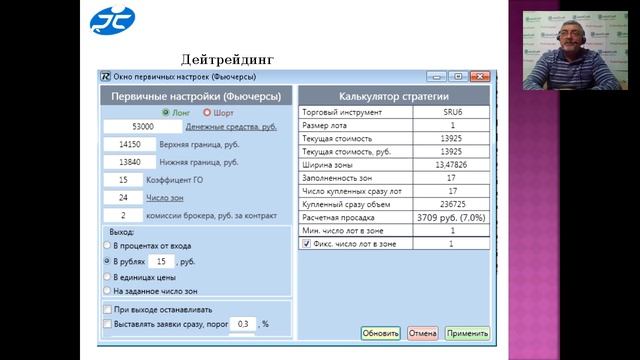Choose exit 'В единицах цены'
Viewport: 640px width, 360px height.
107,277
